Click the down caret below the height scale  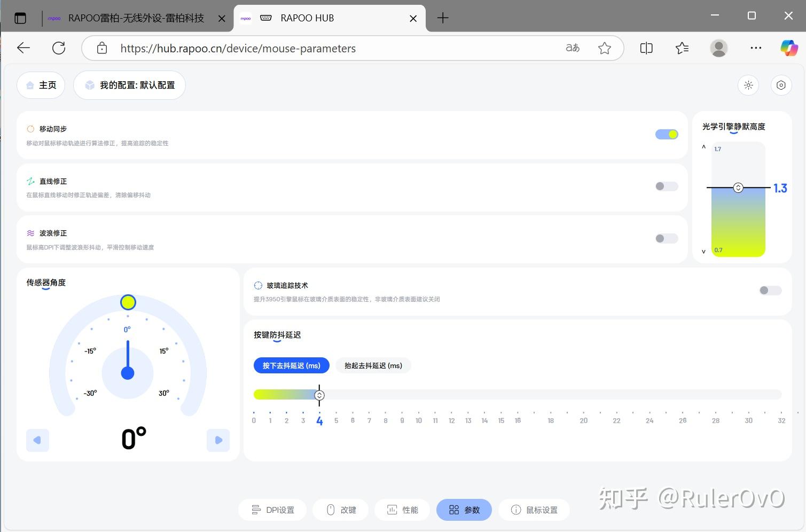tap(704, 251)
